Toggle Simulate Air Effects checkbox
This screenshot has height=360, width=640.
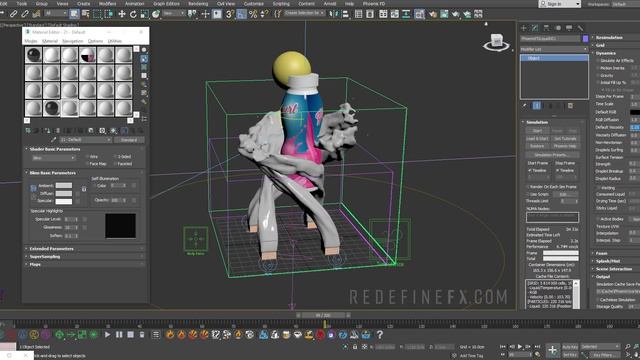pyautogui.click(x=598, y=60)
